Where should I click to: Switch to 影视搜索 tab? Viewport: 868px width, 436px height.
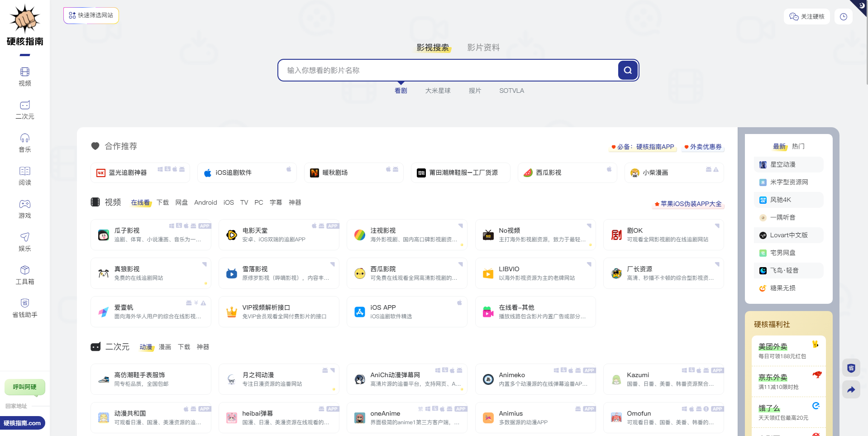[433, 48]
